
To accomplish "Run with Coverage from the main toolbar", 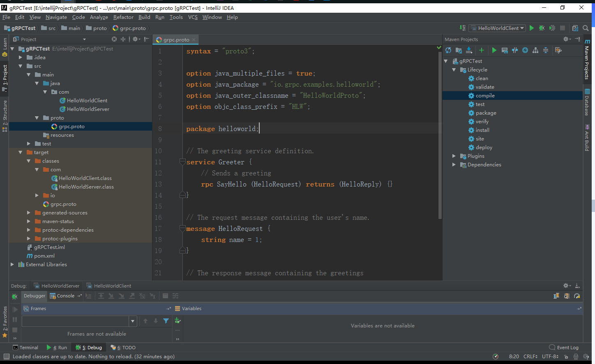I will (x=552, y=28).
